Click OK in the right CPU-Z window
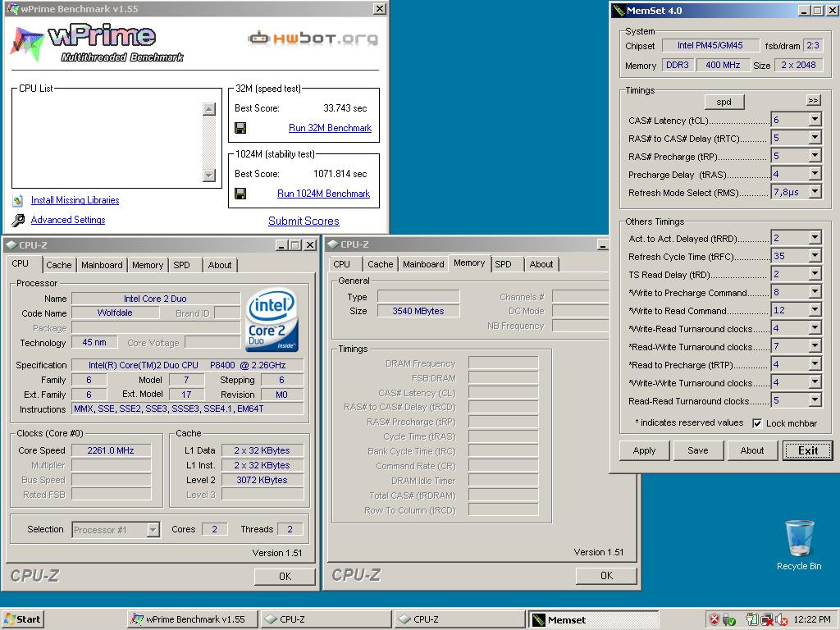The height and width of the screenshot is (630, 840). coord(606,575)
